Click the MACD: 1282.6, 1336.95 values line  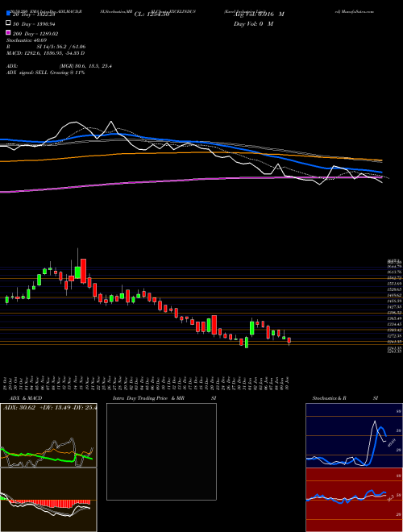point(45,53)
